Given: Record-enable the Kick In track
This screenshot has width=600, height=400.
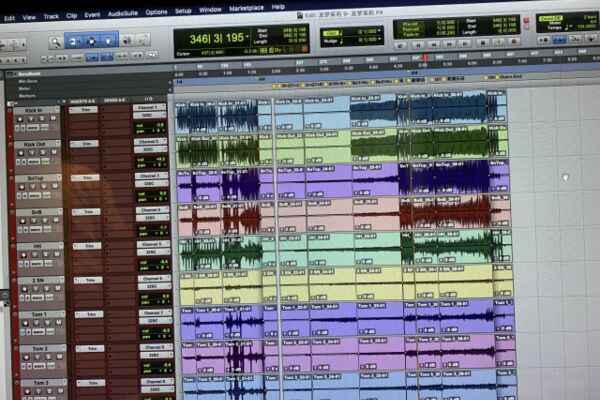Looking at the screenshot, I should [20, 119].
